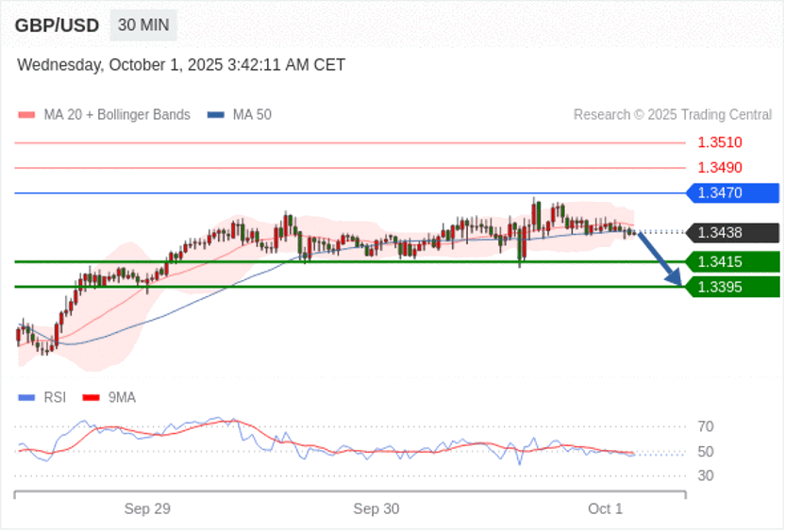The image size is (785, 532).
Task: Open the Research Trading Central copyright link
Action: [x=672, y=115]
